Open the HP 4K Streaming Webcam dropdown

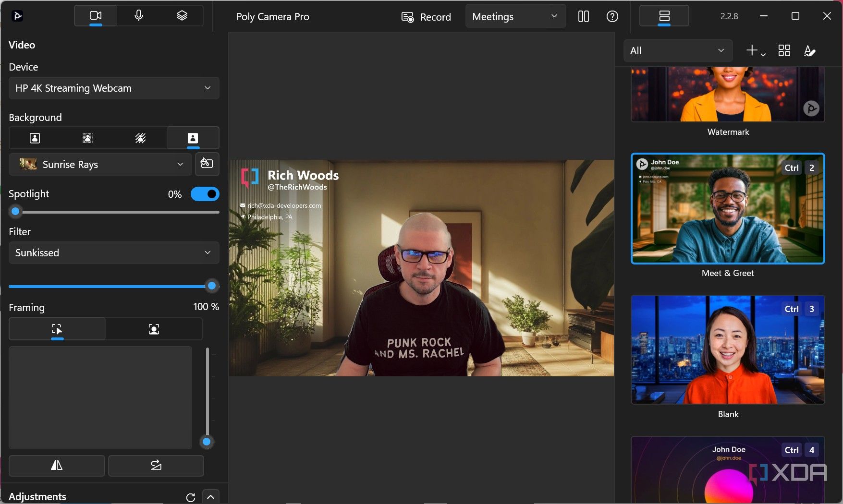click(x=114, y=88)
